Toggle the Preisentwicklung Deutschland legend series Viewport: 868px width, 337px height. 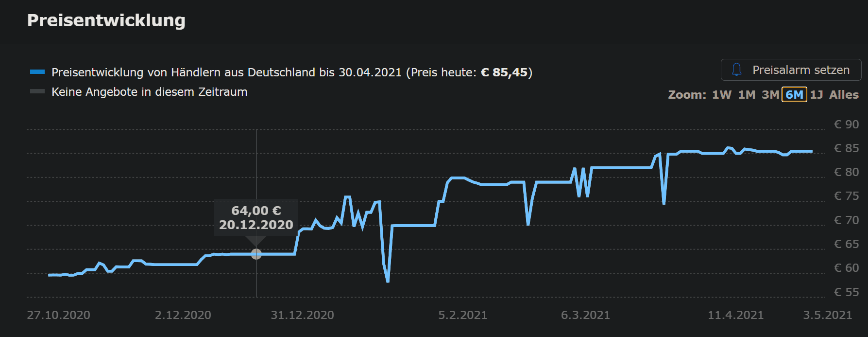pos(291,72)
